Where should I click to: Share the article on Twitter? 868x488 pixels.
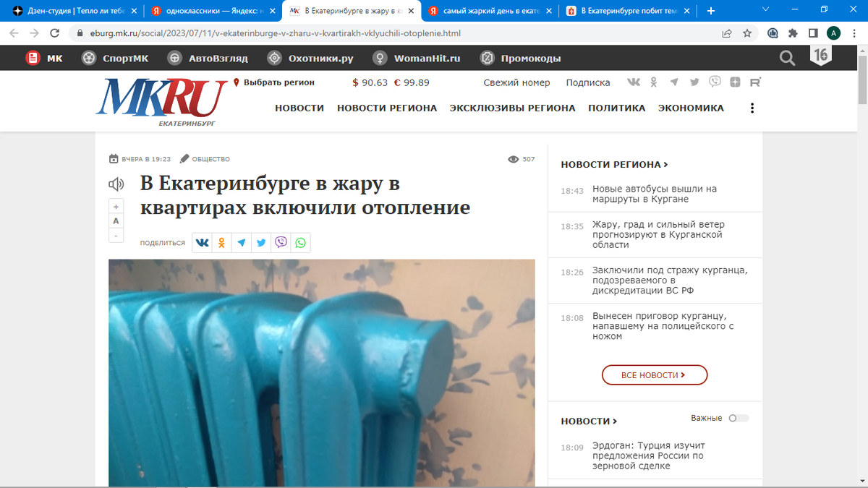(261, 243)
